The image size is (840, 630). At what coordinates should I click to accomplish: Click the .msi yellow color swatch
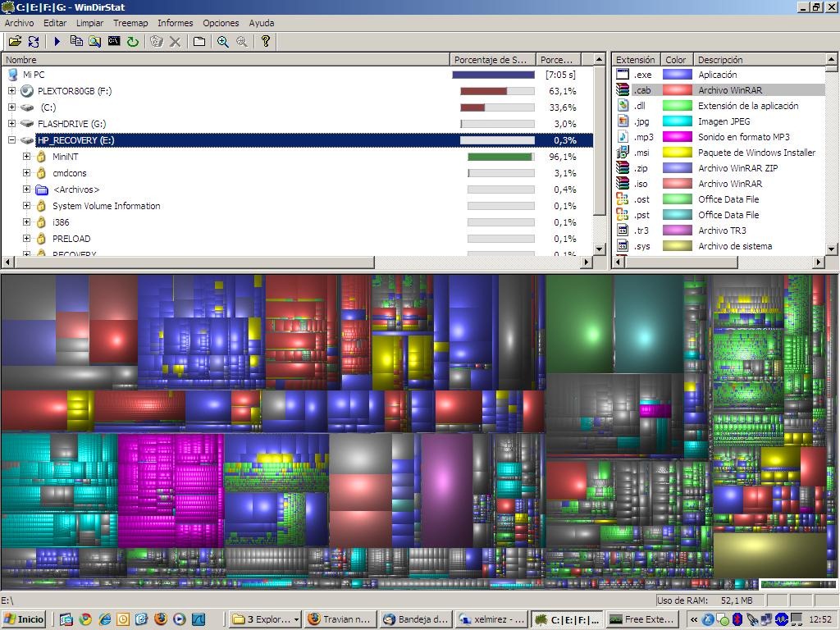[x=677, y=152]
